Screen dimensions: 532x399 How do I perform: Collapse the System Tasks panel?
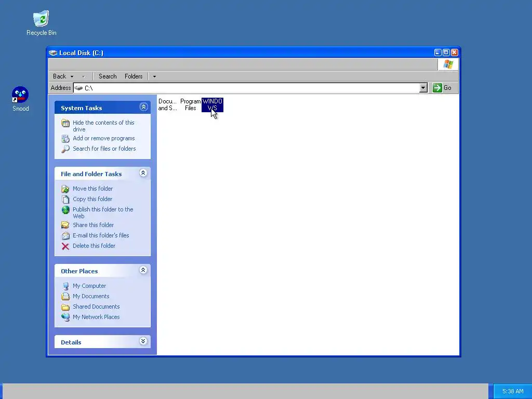pos(143,107)
